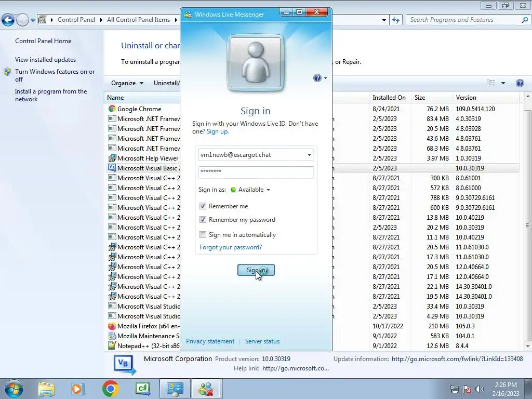Enable Sign me in automatically
The image size is (532, 399).
point(203,234)
